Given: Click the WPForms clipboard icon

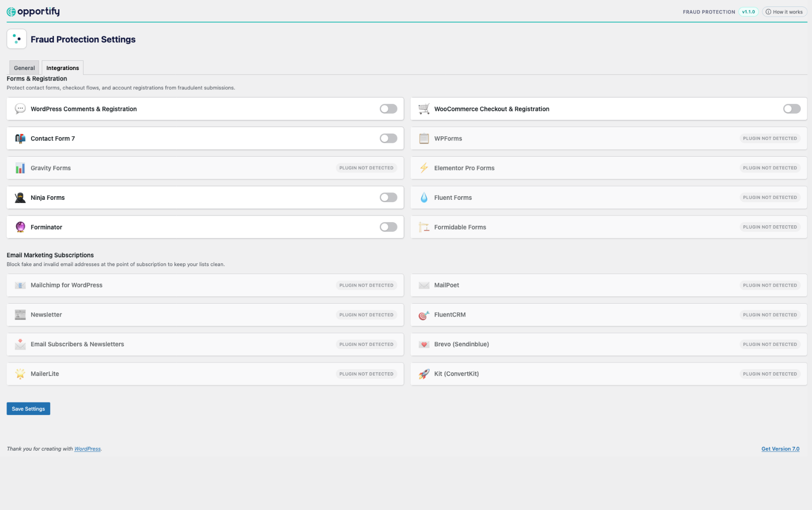Looking at the screenshot, I should [424, 139].
